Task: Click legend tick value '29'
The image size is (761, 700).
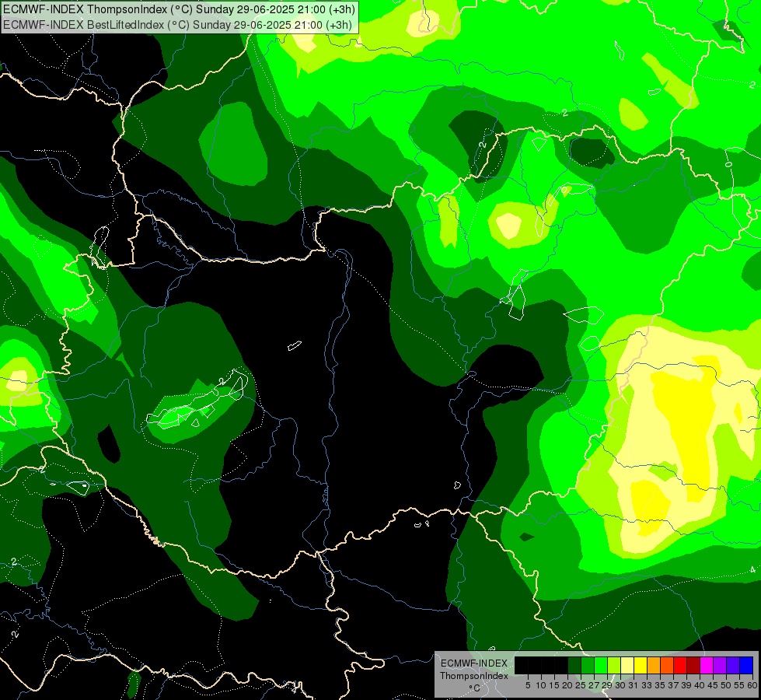Action: coord(608,685)
